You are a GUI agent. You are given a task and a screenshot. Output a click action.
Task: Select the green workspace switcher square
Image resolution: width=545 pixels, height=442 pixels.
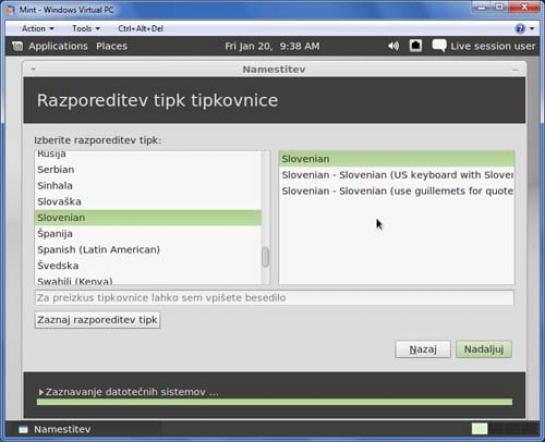pyautogui.click(x=480, y=429)
